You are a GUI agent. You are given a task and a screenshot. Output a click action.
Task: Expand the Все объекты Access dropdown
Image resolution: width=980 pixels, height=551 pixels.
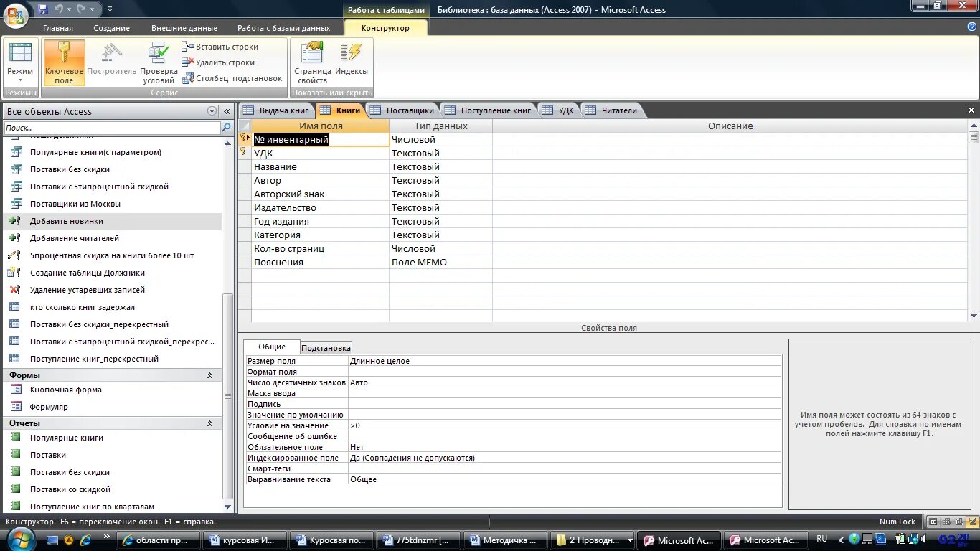tap(212, 111)
